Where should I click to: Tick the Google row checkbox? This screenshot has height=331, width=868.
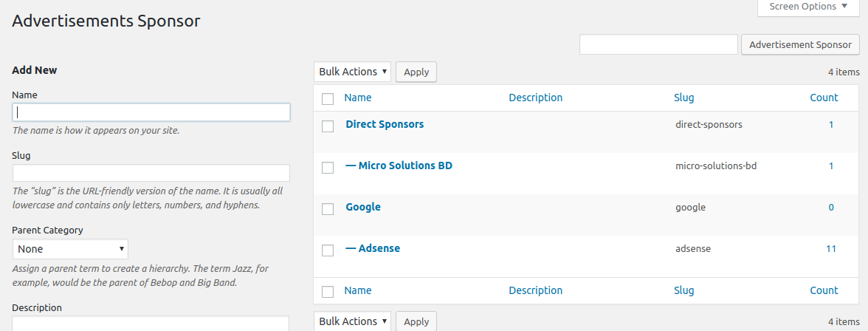[328, 209]
